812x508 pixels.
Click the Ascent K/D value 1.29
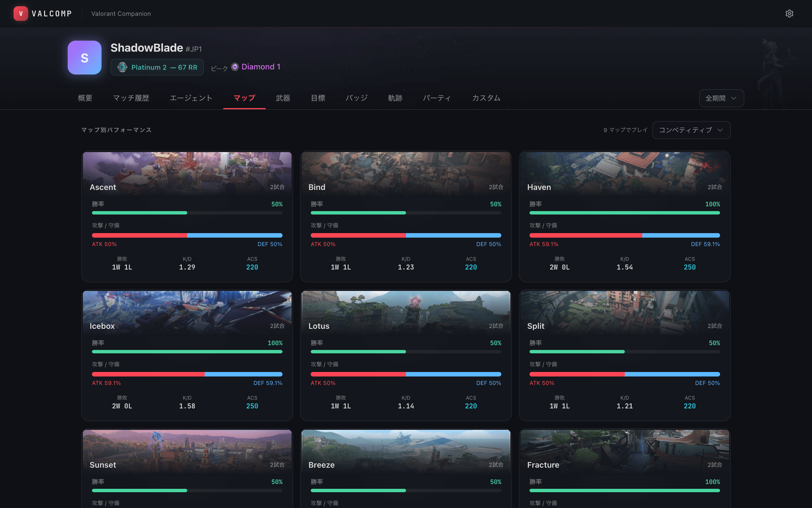[x=187, y=267]
